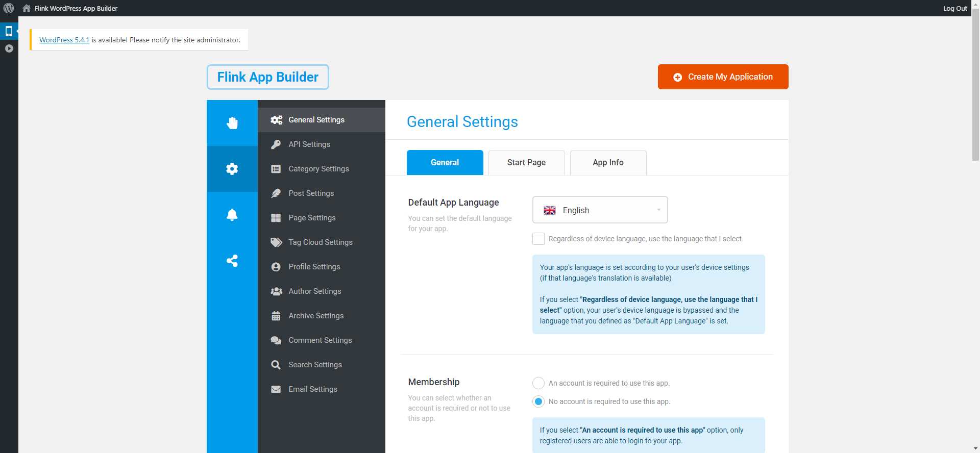Click the list icon next to Category Settings
Image resolution: width=980 pixels, height=453 pixels.
tap(276, 169)
